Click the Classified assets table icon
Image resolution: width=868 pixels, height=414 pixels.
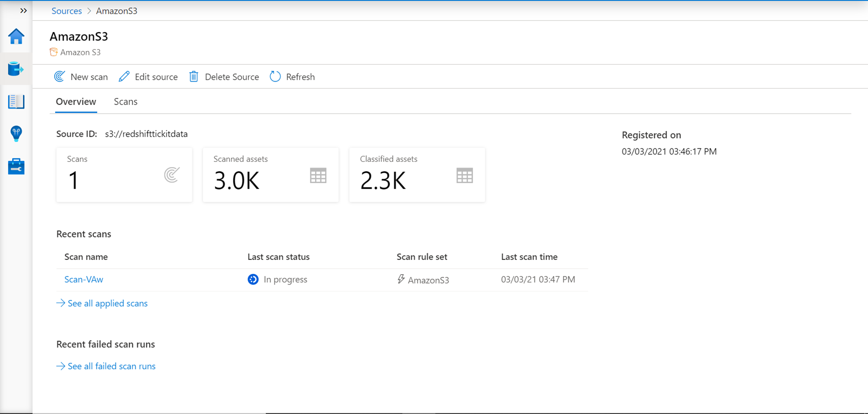click(x=464, y=176)
